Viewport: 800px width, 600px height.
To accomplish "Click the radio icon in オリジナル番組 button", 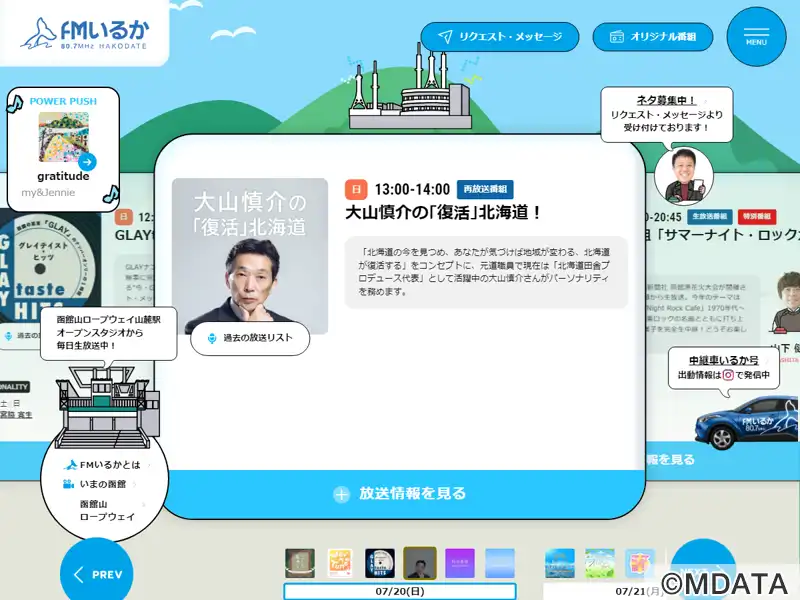I will [x=616, y=37].
